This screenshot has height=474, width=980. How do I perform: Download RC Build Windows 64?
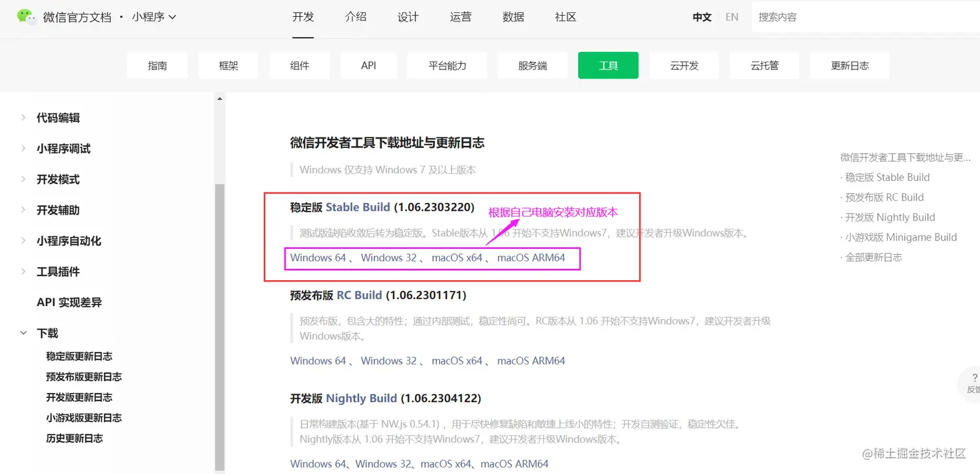(318, 361)
